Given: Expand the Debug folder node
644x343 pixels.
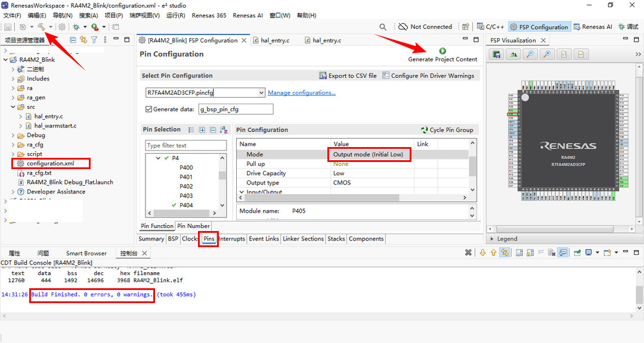Looking at the screenshot, I should click(13, 135).
